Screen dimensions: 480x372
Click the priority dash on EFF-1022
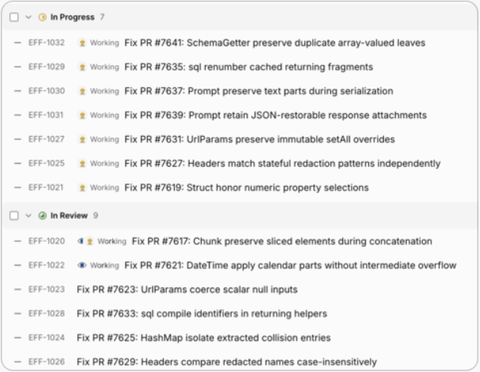(18, 265)
